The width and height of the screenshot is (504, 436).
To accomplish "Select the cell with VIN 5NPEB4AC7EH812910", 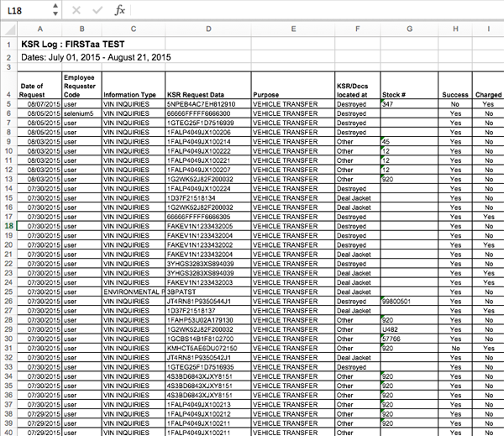I will pyautogui.click(x=207, y=104).
